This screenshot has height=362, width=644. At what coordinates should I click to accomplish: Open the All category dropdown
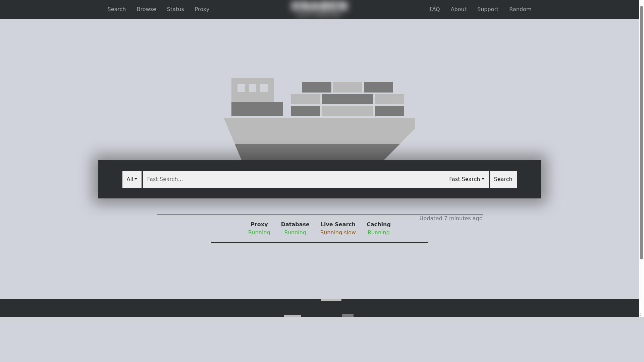(x=132, y=179)
